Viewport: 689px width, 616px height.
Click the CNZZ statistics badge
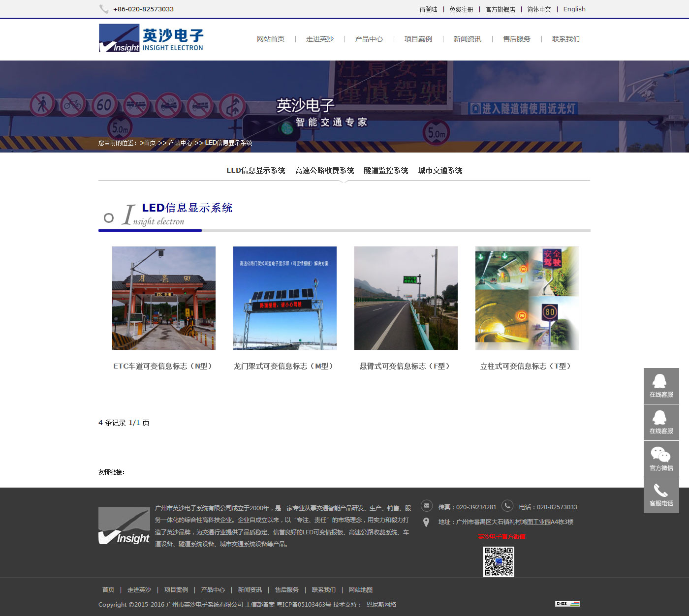point(567,604)
